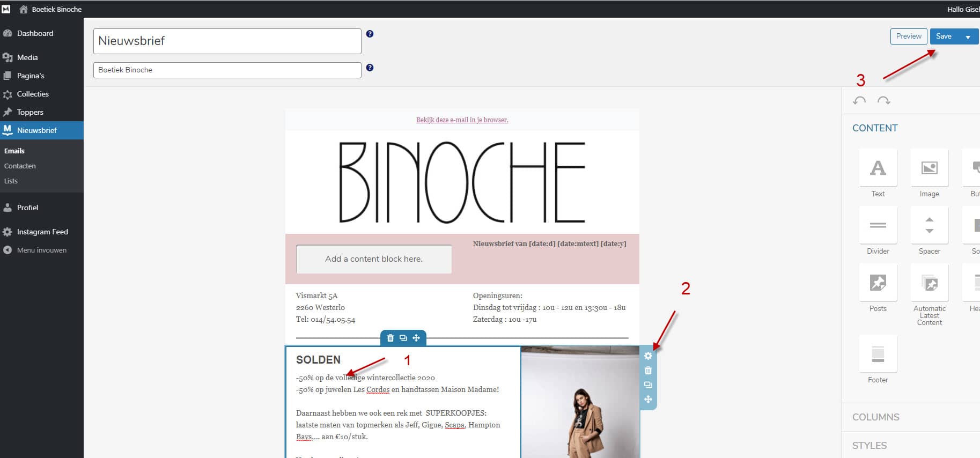
Task: Click the move handle beside model image
Action: point(648,400)
